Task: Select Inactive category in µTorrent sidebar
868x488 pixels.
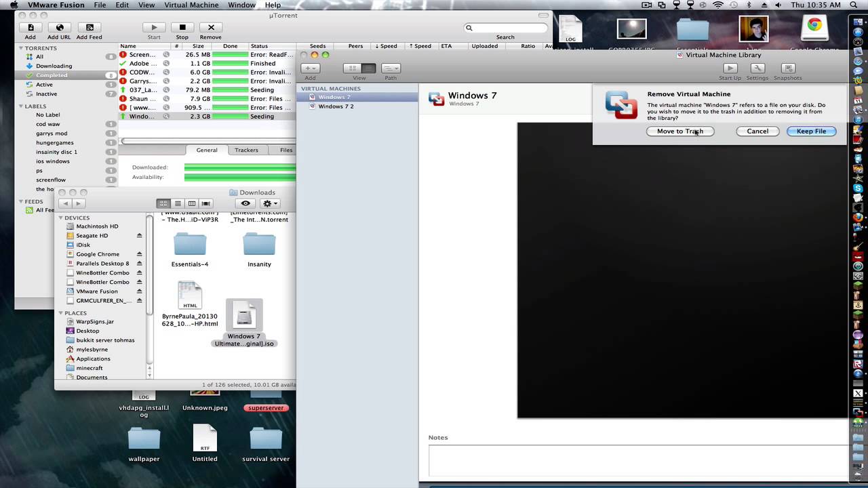Action: pos(46,94)
